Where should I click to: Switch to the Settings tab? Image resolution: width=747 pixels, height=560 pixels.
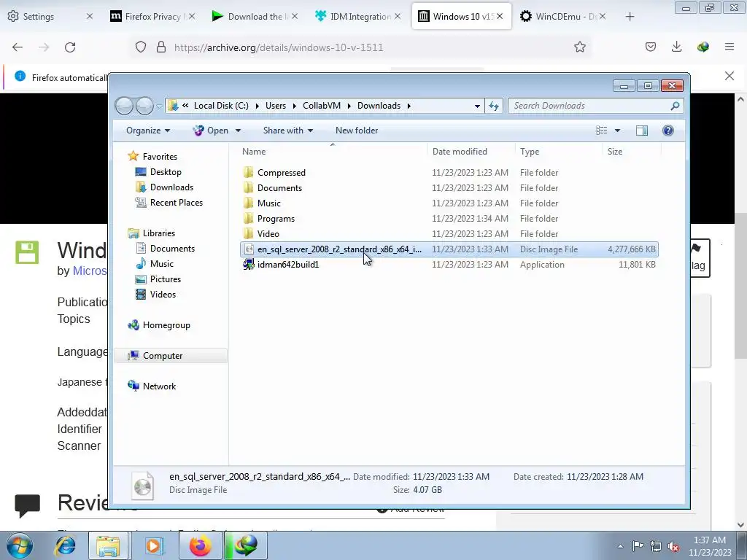39,17
